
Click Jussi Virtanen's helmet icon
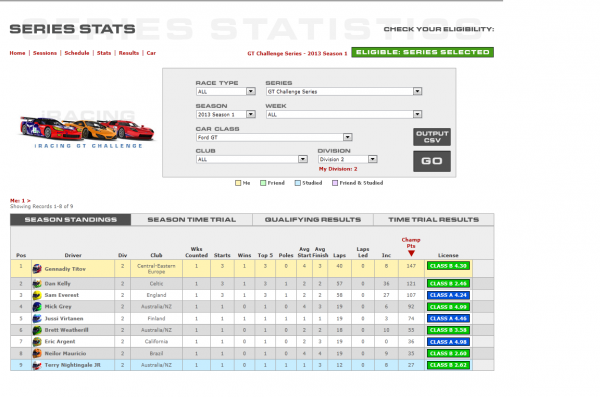37,319
